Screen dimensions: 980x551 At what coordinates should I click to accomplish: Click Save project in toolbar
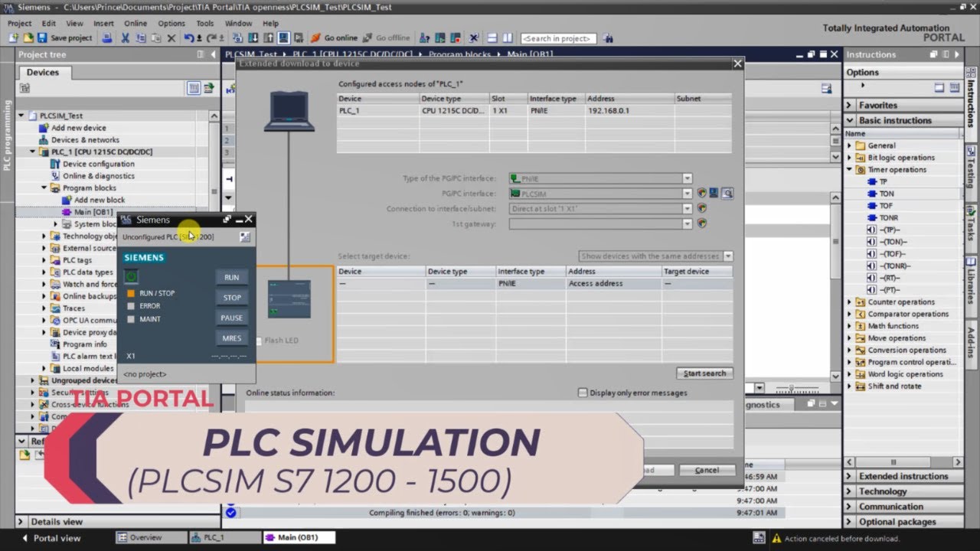coord(64,38)
